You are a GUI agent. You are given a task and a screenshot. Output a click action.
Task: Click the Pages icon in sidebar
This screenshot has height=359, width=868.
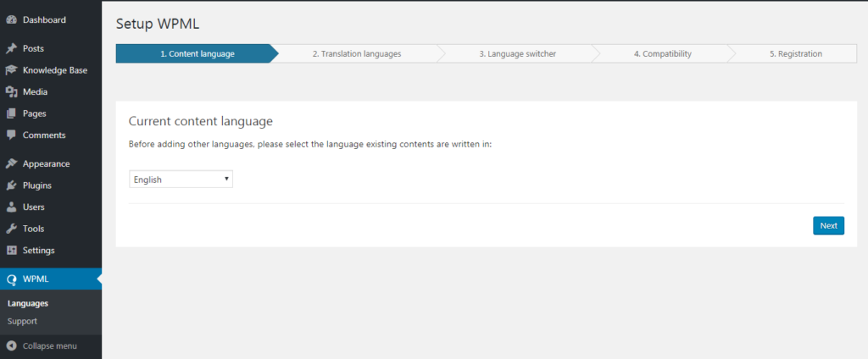pos(11,113)
